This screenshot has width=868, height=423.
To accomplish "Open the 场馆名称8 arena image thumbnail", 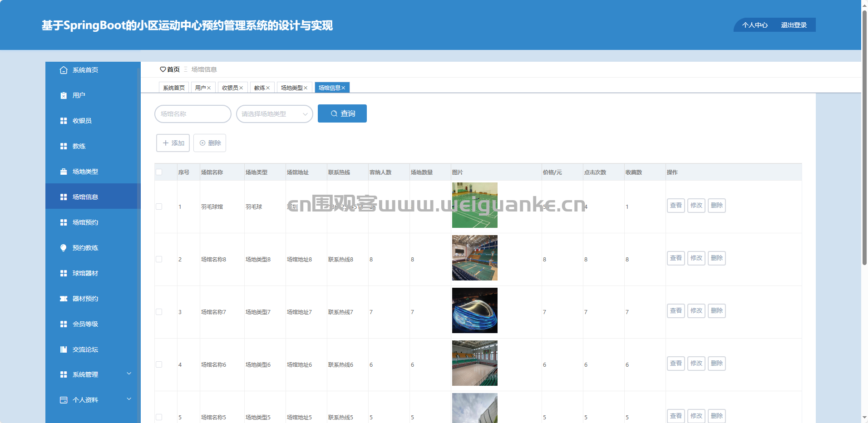I will [475, 258].
